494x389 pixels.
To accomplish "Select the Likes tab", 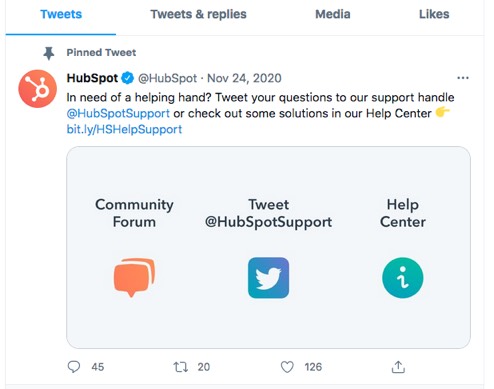I will [434, 14].
